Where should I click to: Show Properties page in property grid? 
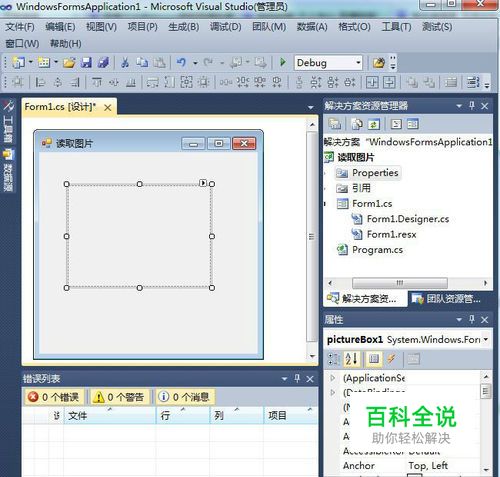(374, 359)
